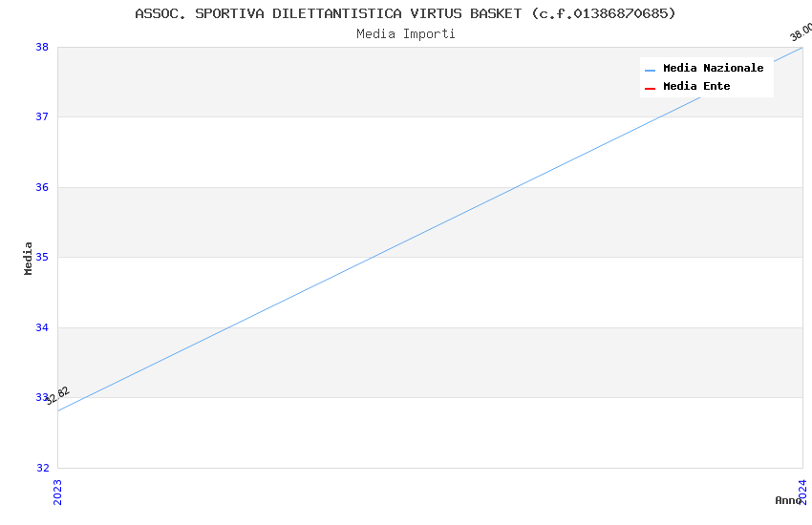Click the red Media Ente legend swatch
This screenshot has width=812, height=525.
(650, 88)
